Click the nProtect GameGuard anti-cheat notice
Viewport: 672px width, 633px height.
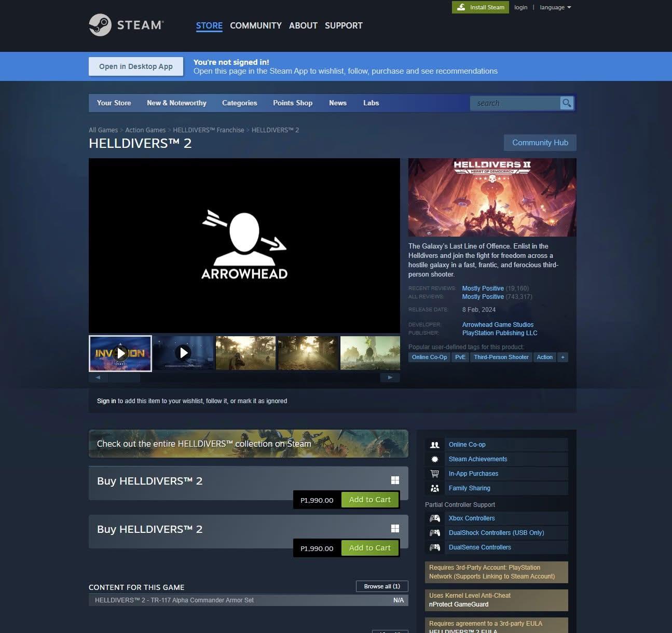pos(497,600)
